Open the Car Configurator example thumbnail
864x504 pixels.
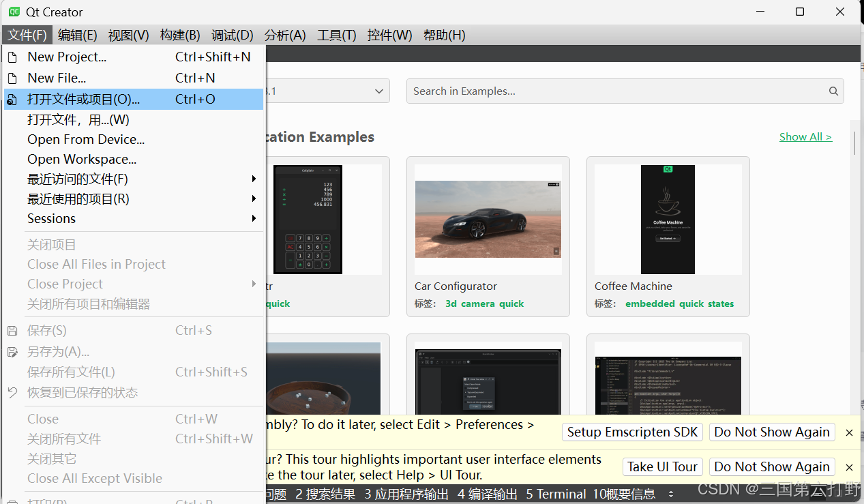click(x=488, y=219)
